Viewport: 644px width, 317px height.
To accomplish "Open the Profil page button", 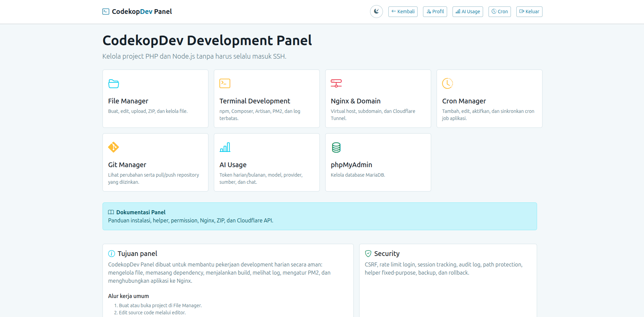I will (x=435, y=12).
